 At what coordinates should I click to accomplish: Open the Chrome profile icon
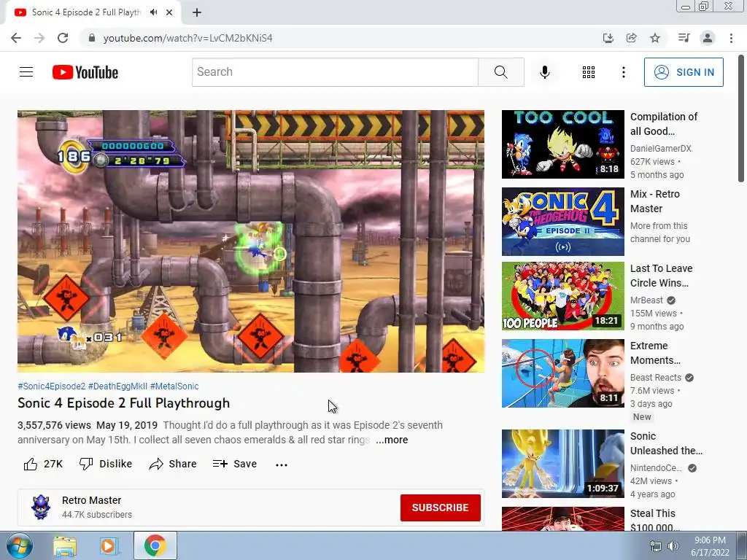708,38
